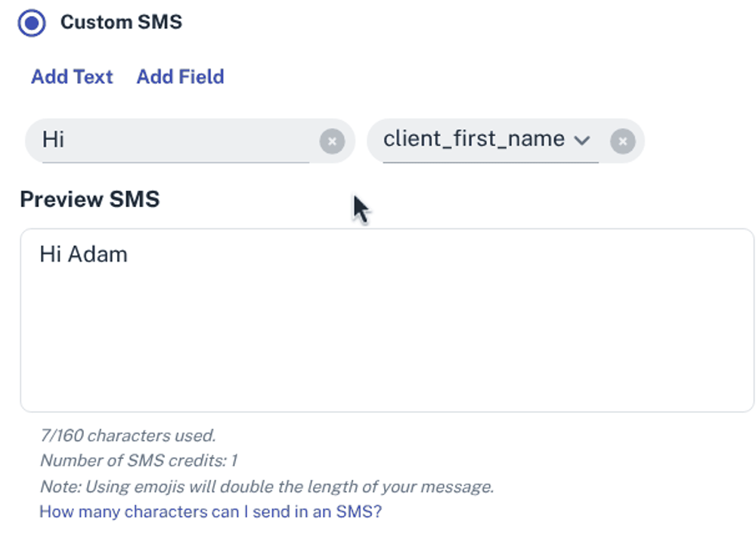Remove the "Hi" text chip
The height and width of the screenshot is (551, 756).
[x=332, y=141]
